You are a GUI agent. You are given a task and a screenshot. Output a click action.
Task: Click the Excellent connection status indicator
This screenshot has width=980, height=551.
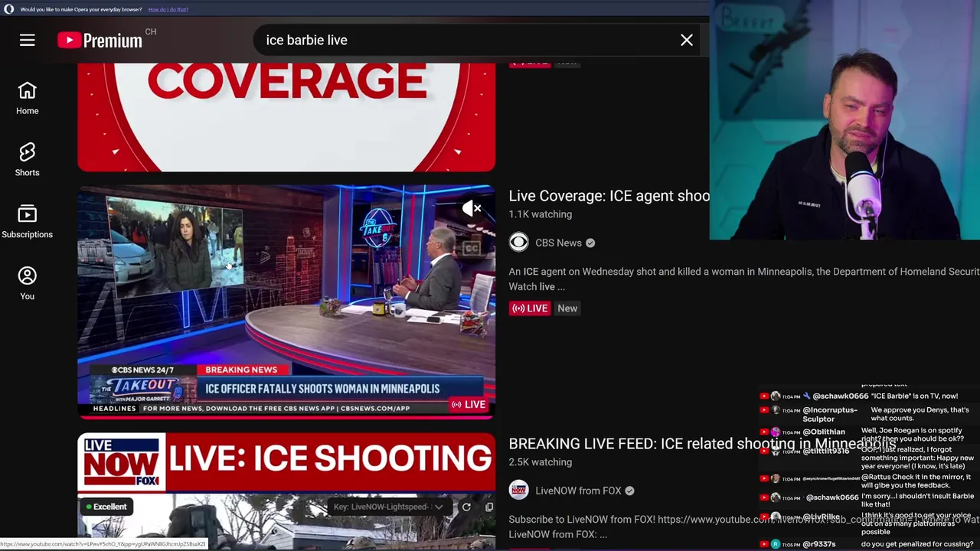[x=107, y=507]
